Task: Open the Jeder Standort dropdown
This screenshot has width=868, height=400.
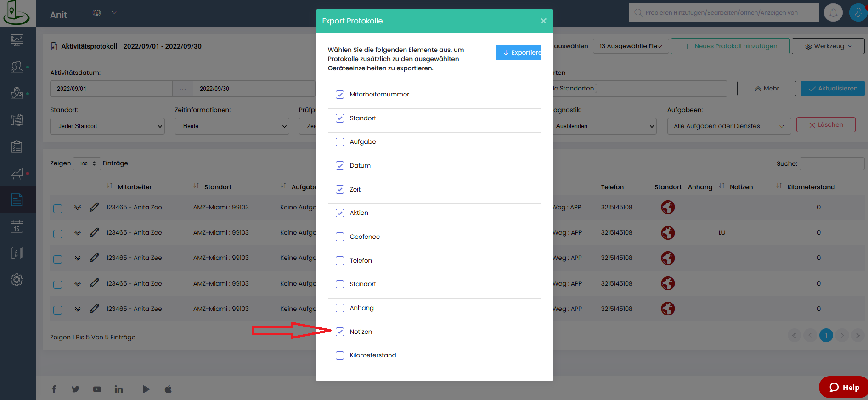Action: (x=107, y=126)
